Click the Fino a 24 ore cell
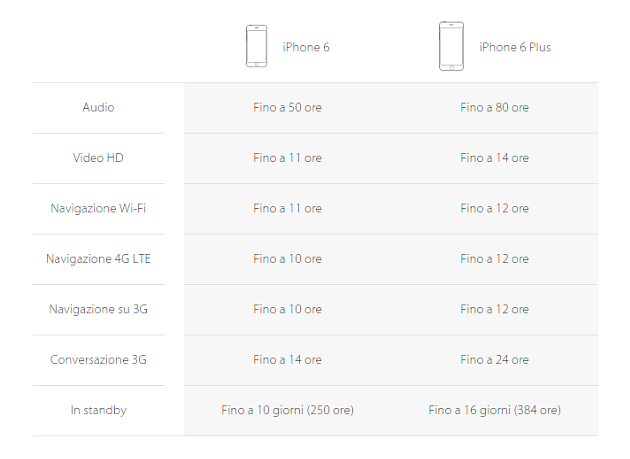The width and height of the screenshot is (630, 459). [x=495, y=360]
